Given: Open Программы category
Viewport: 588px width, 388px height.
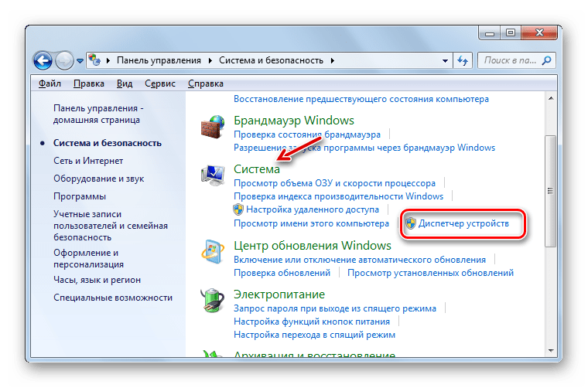Looking at the screenshot, I should coord(80,196).
